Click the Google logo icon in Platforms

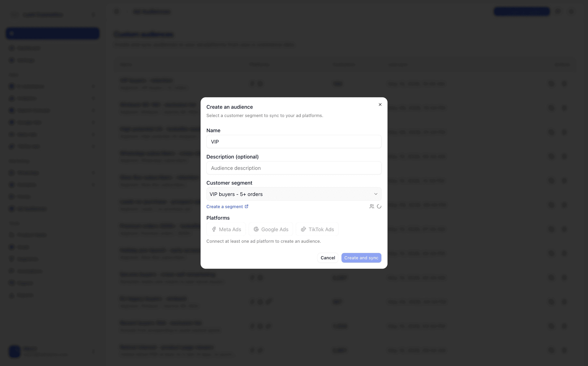[256, 229]
